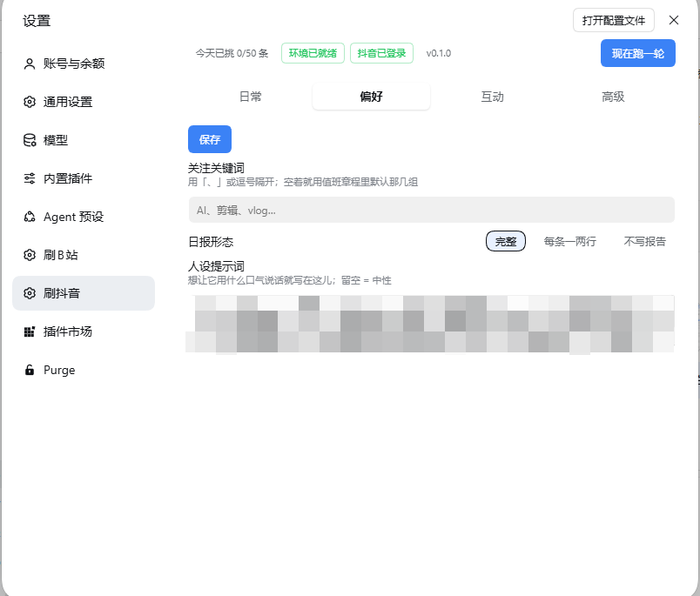This screenshot has height=596, width=700.
Task: Click the database icon beside 模型
Action: coord(30,140)
